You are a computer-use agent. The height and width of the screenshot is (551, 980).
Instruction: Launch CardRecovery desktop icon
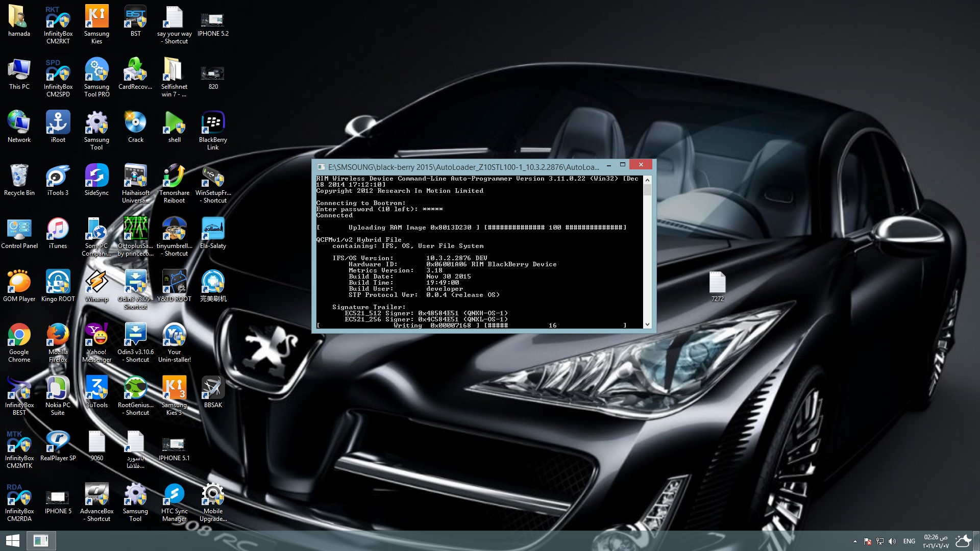coord(135,74)
